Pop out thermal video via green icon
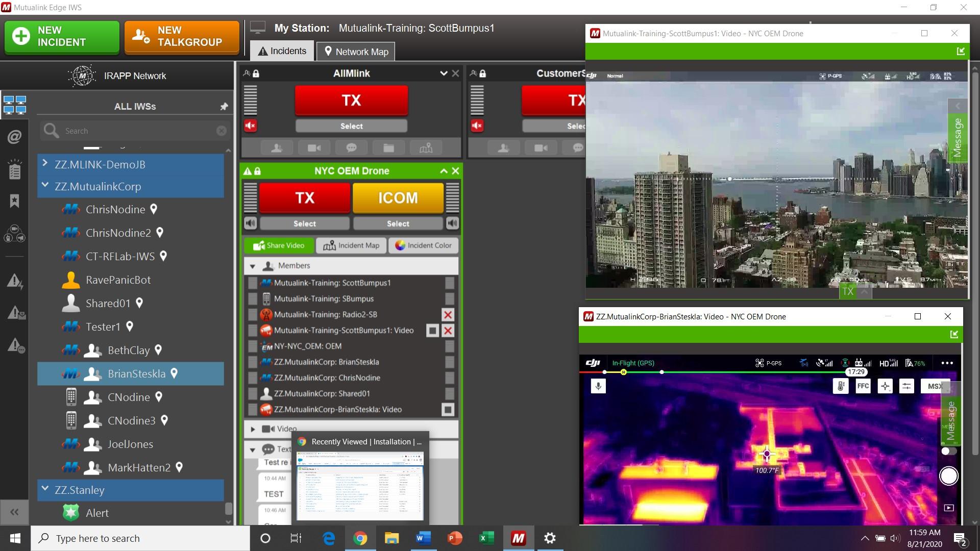980x551 pixels. [954, 334]
